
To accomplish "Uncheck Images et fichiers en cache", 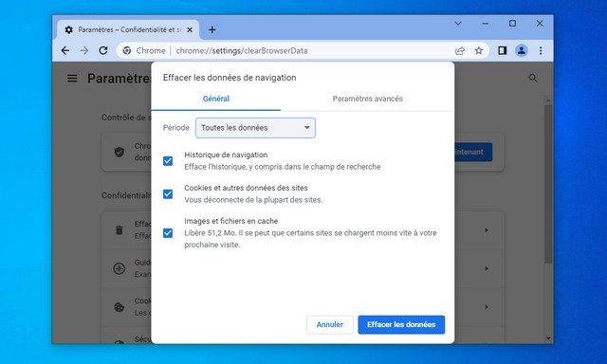I will 168,233.
